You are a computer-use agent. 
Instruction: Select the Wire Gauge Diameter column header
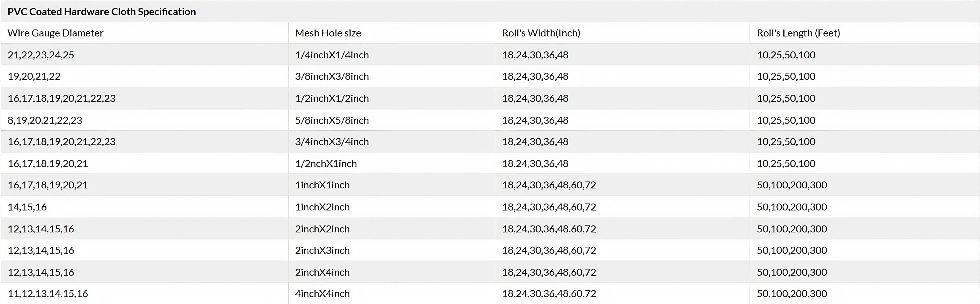(x=56, y=33)
